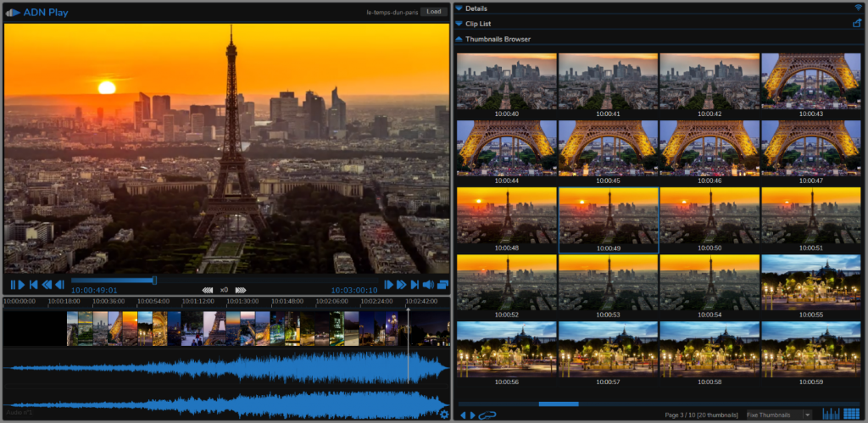The image size is (868, 423).
Task: Click the video seek progress slider
Action: coord(113,280)
